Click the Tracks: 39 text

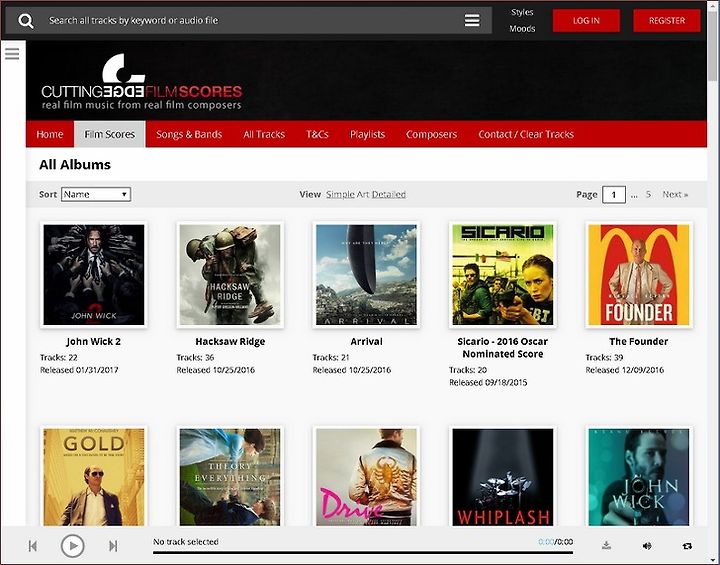(x=604, y=357)
